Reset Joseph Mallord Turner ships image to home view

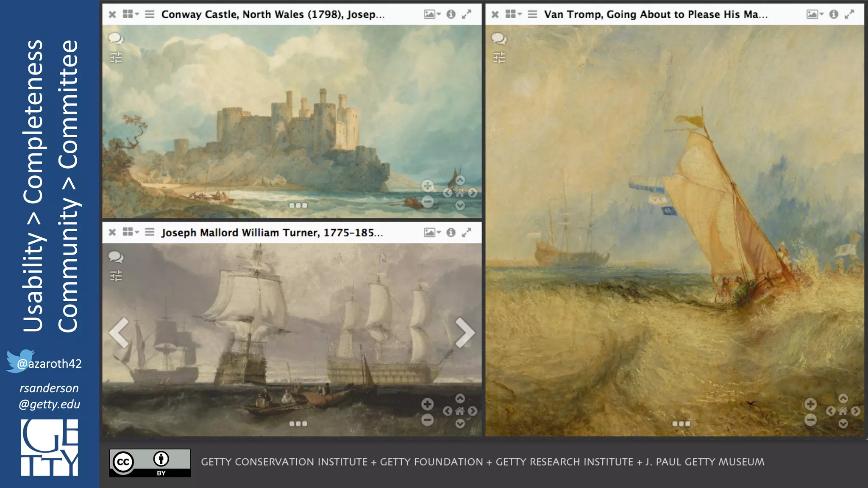click(x=460, y=411)
